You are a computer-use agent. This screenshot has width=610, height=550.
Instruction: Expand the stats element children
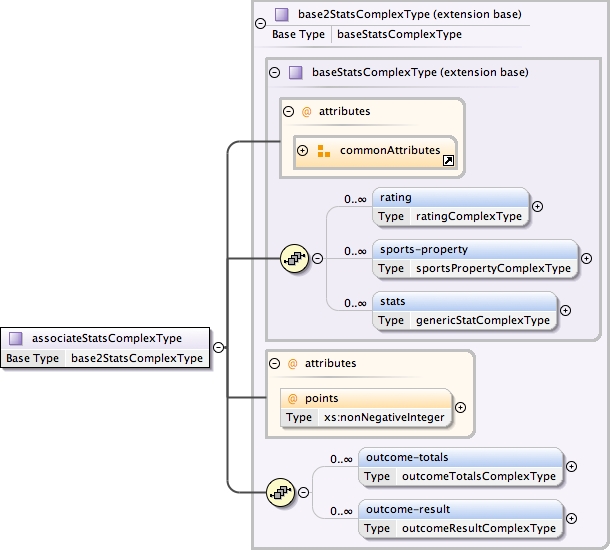[x=565, y=310]
